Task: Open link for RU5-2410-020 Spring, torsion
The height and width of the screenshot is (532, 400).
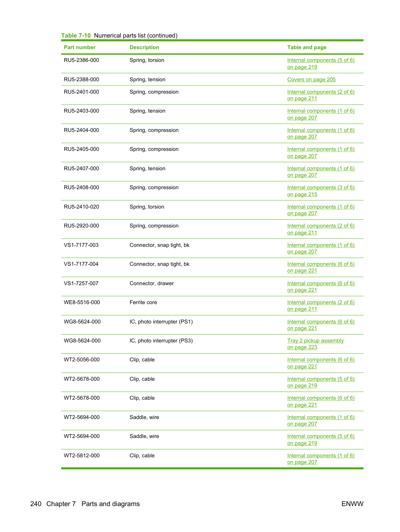Action: pyautogui.click(x=321, y=210)
